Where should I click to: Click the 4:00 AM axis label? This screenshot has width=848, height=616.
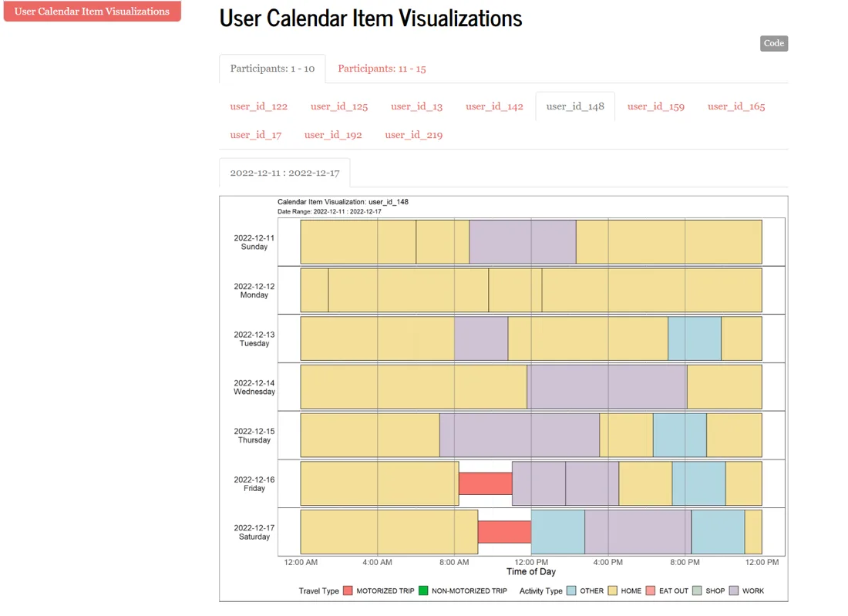(377, 562)
